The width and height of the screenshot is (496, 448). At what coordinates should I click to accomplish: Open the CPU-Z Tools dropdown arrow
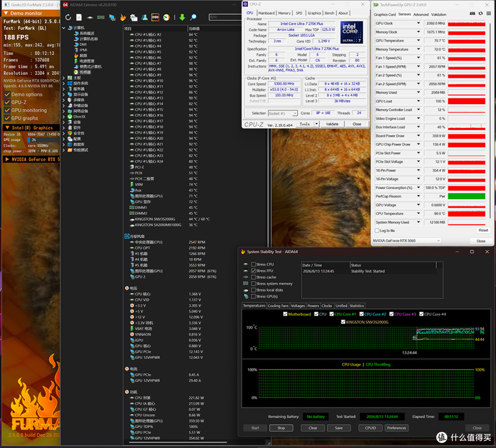[316, 124]
